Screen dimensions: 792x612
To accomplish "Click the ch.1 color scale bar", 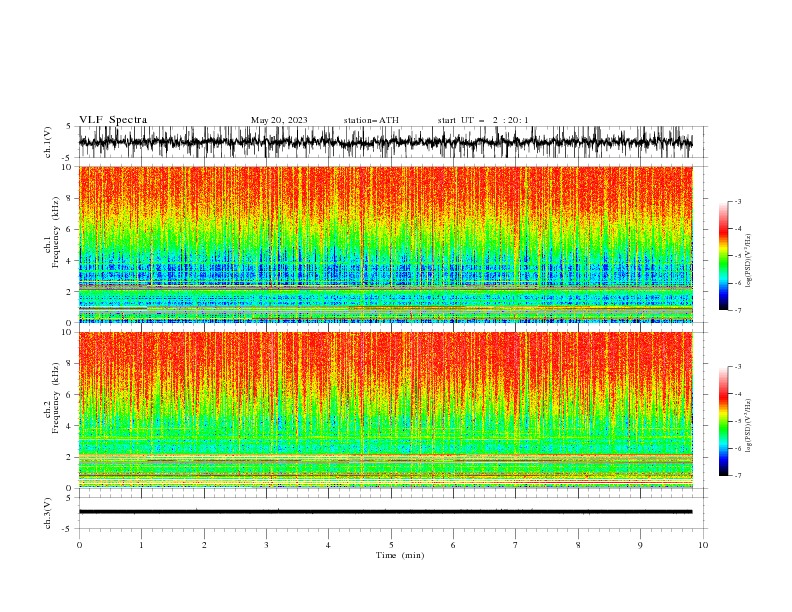I will (723, 255).
